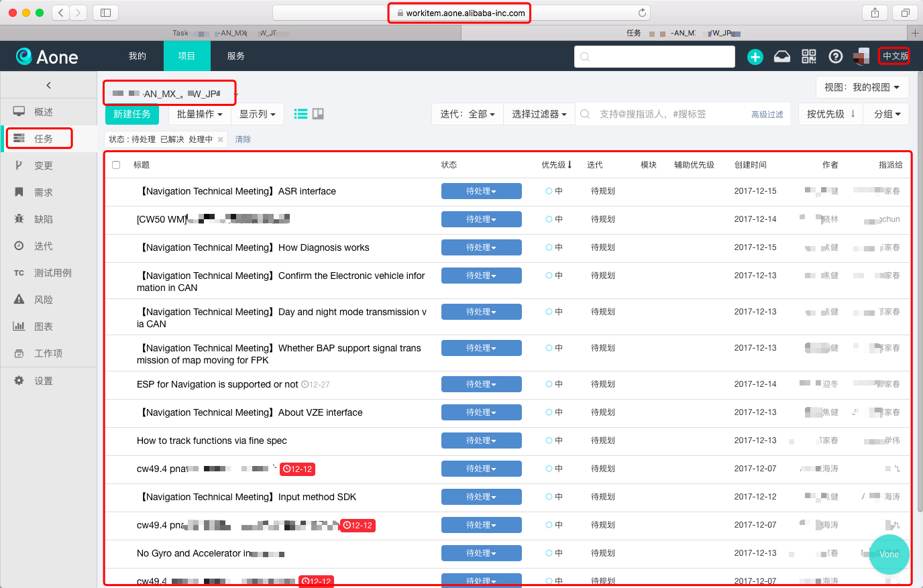
Task: Open 变更 changes in the sidebar
Action: (x=49, y=166)
